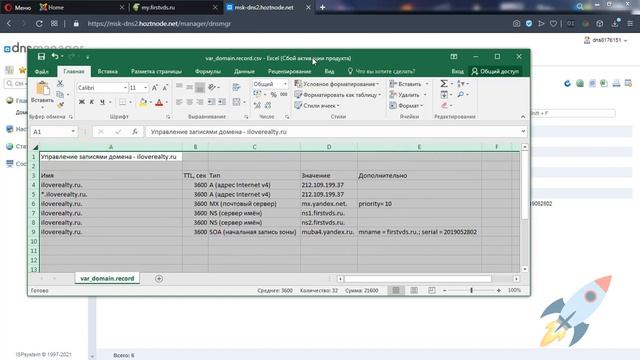
Task: Click the browser heart bookmark icon
Action: click(553, 24)
